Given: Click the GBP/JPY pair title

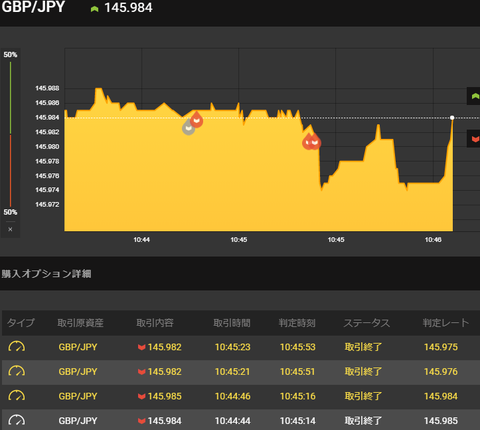Looking at the screenshot, I should click(33, 7).
